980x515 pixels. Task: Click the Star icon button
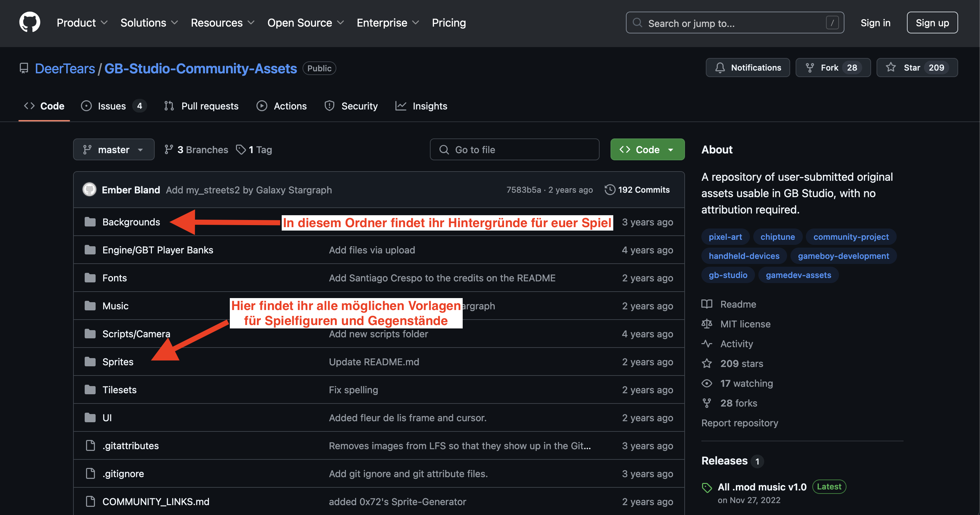(891, 68)
